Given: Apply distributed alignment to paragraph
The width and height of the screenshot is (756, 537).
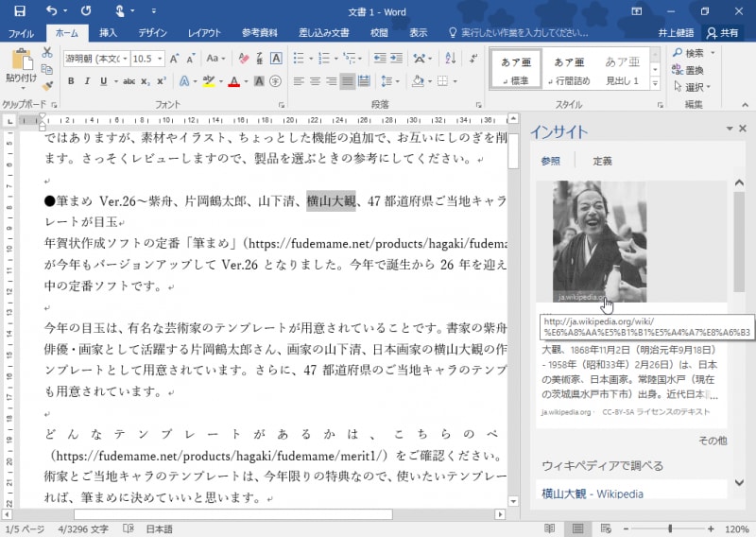Looking at the screenshot, I should click(364, 81).
